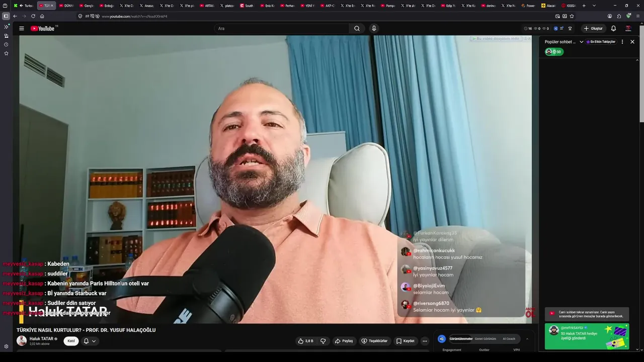Open browser extensions icon
644x362 pixels.
pyautogui.click(x=619, y=16)
